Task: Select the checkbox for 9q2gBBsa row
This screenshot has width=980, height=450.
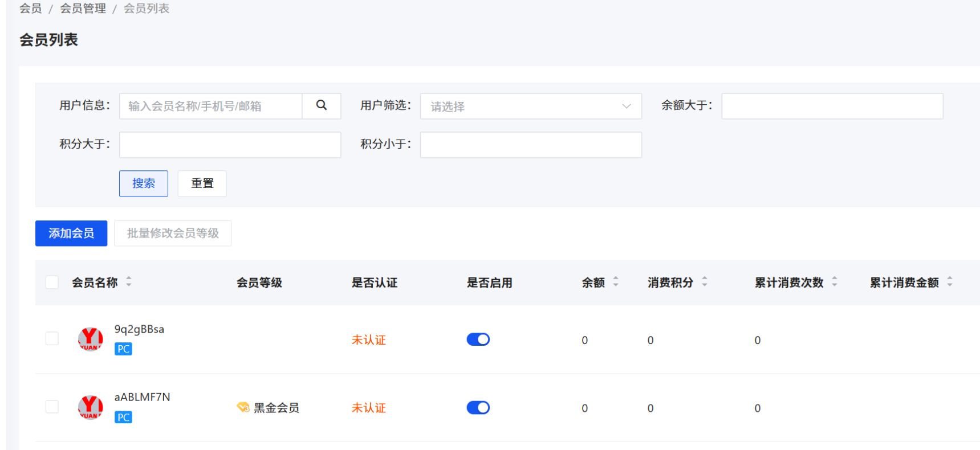Action: pos(52,339)
